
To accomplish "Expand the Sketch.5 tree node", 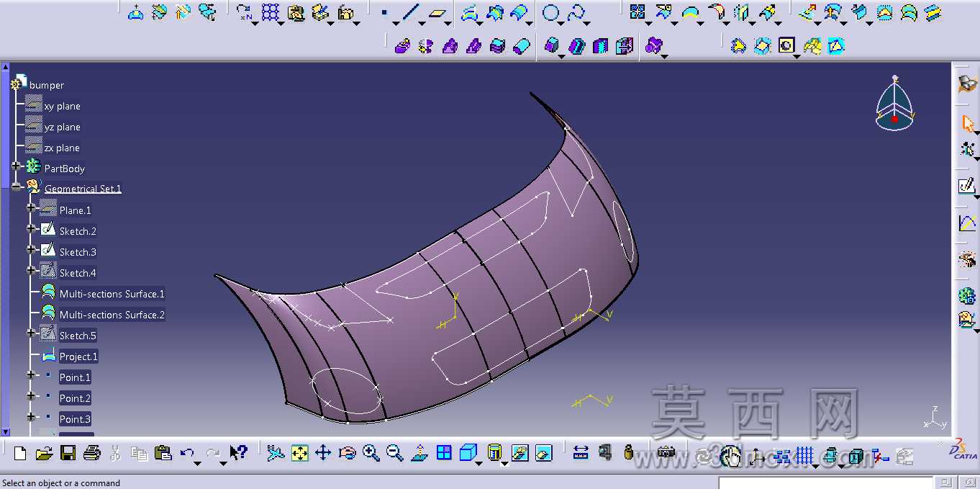I will click(x=31, y=334).
